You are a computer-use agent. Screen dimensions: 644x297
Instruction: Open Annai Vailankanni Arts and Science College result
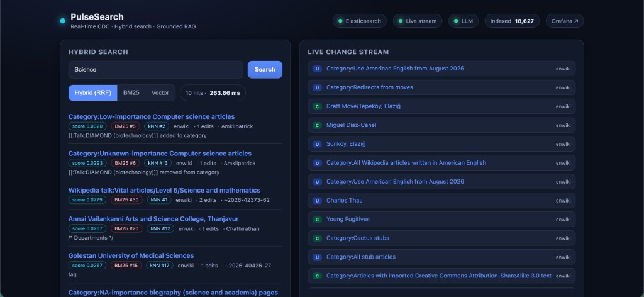[x=153, y=219]
